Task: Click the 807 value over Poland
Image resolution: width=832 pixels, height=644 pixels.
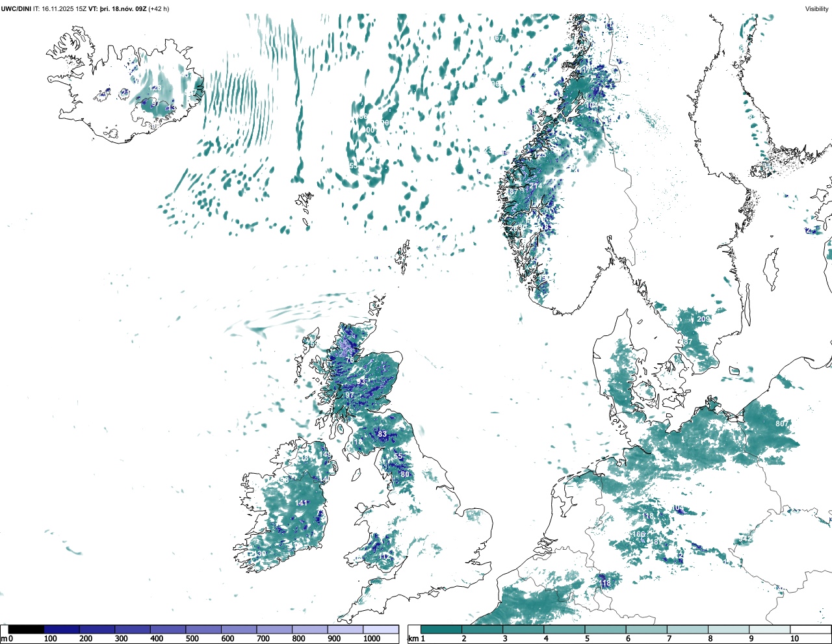Action: click(781, 424)
